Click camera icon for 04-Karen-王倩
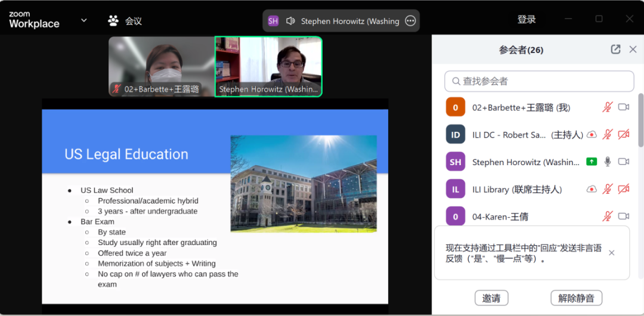Image resolution: width=644 pixels, height=316 pixels. click(624, 216)
